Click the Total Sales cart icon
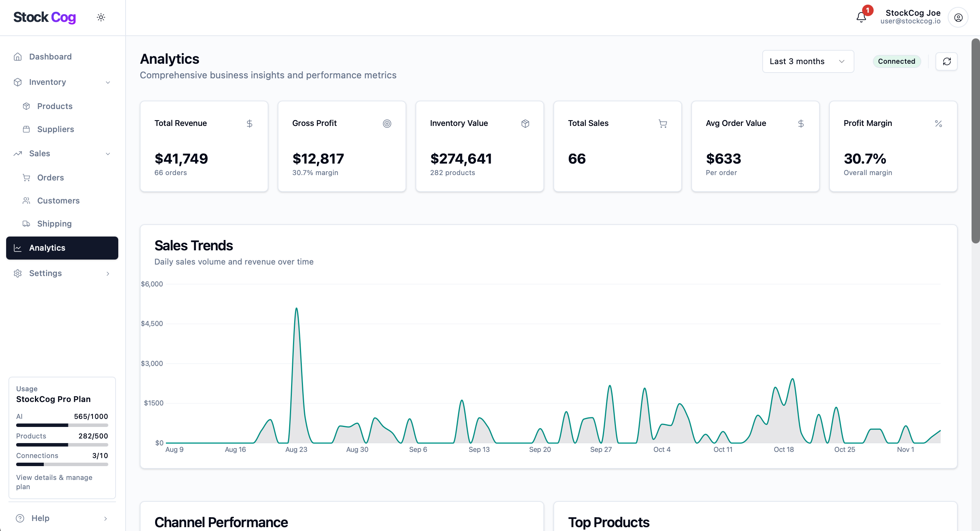The image size is (980, 531). [663, 123]
